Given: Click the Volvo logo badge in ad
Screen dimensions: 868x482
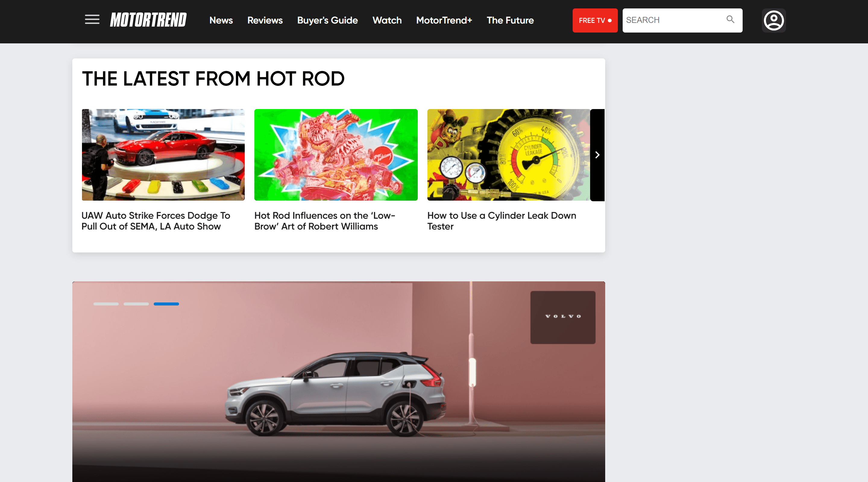Looking at the screenshot, I should coord(563,317).
